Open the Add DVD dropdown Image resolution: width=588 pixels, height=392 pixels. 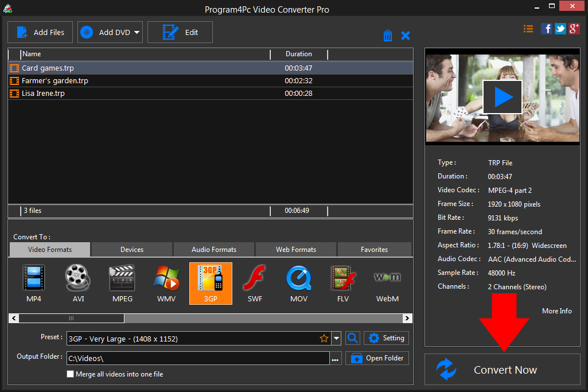pos(136,32)
